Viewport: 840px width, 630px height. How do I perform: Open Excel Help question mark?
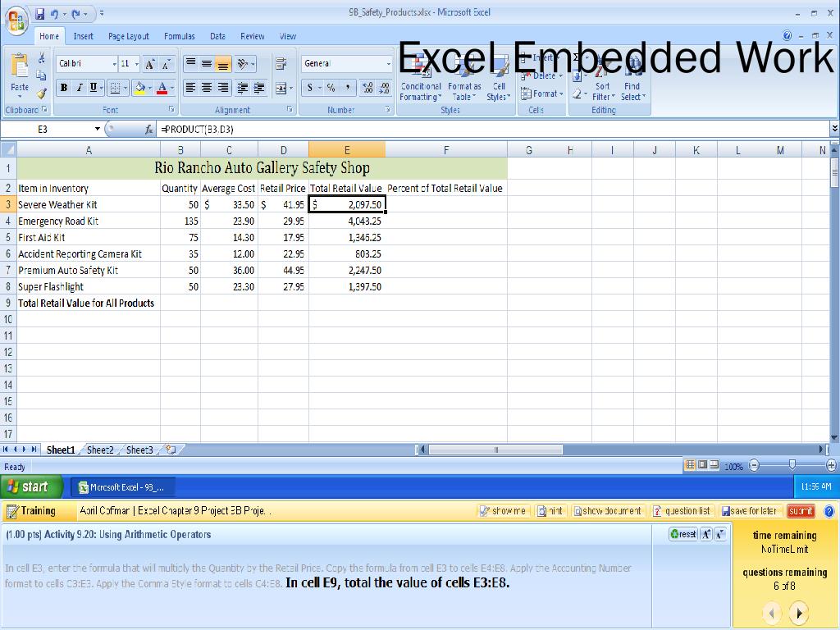click(787, 36)
